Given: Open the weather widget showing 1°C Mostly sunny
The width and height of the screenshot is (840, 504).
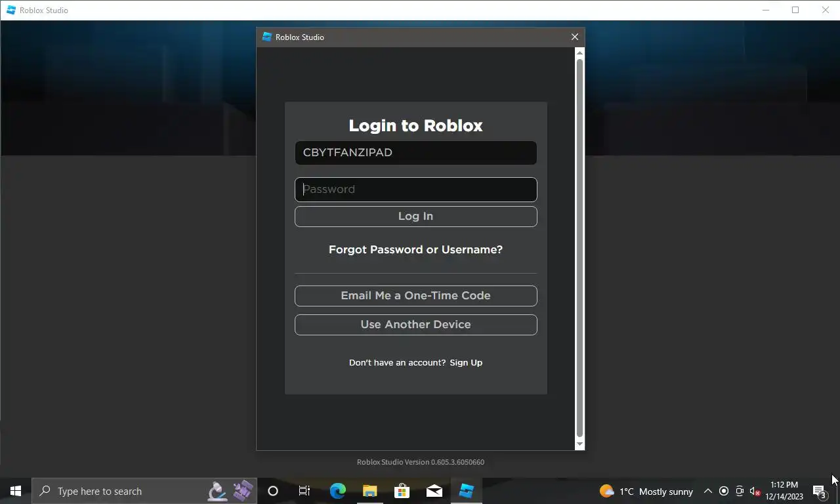Looking at the screenshot, I should point(646,492).
